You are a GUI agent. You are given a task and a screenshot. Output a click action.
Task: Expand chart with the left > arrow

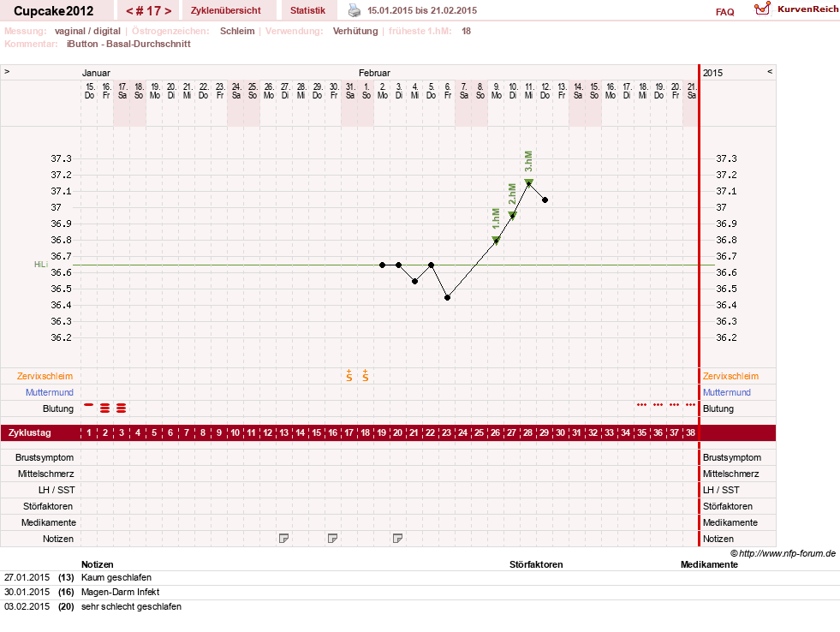point(7,71)
